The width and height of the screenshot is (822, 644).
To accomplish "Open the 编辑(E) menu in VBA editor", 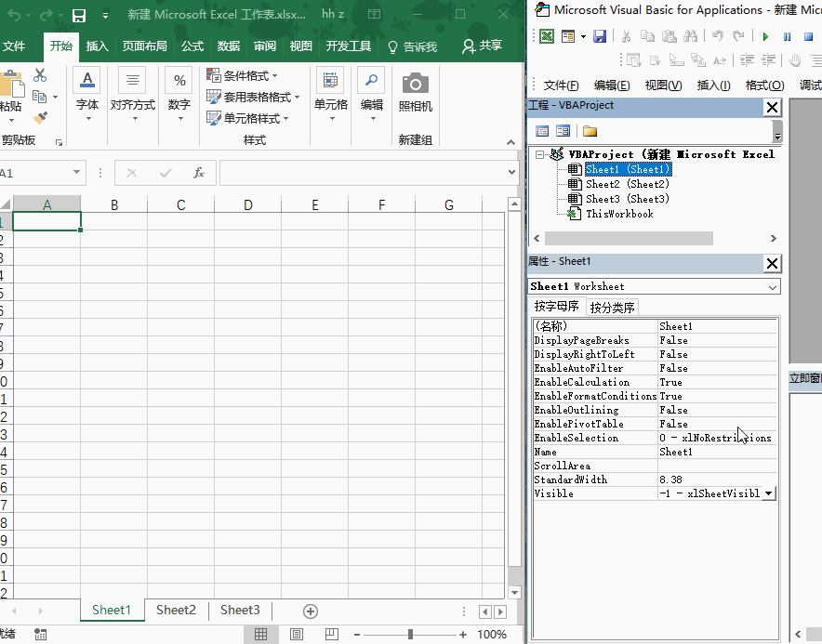I will pos(612,85).
